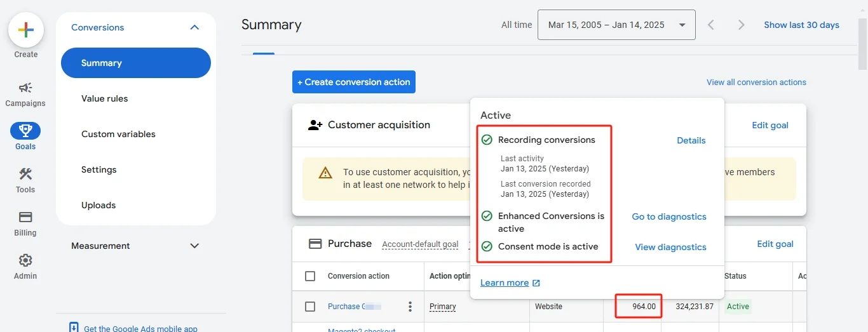Open Campaigns from the sidebar megaphone icon
The image size is (868, 332).
click(25, 88)
